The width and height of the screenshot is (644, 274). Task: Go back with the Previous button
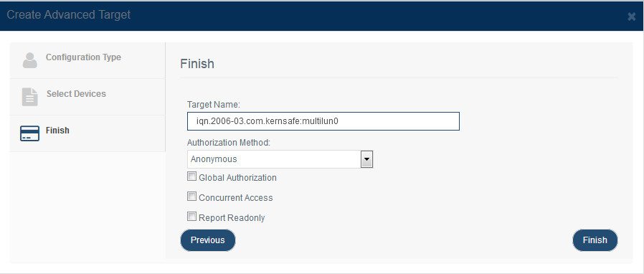(x=208, y=240)
